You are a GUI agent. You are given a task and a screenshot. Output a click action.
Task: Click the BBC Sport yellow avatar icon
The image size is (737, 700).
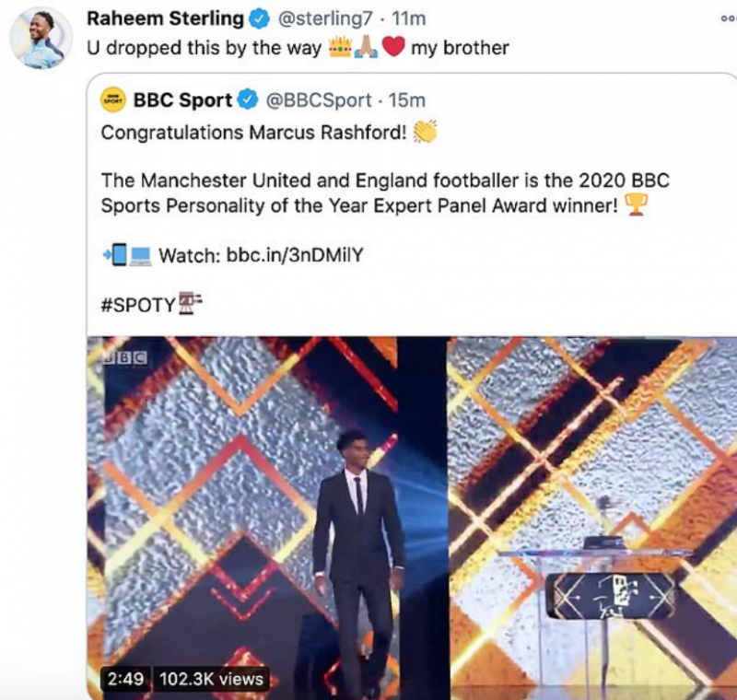pos(112,99)
